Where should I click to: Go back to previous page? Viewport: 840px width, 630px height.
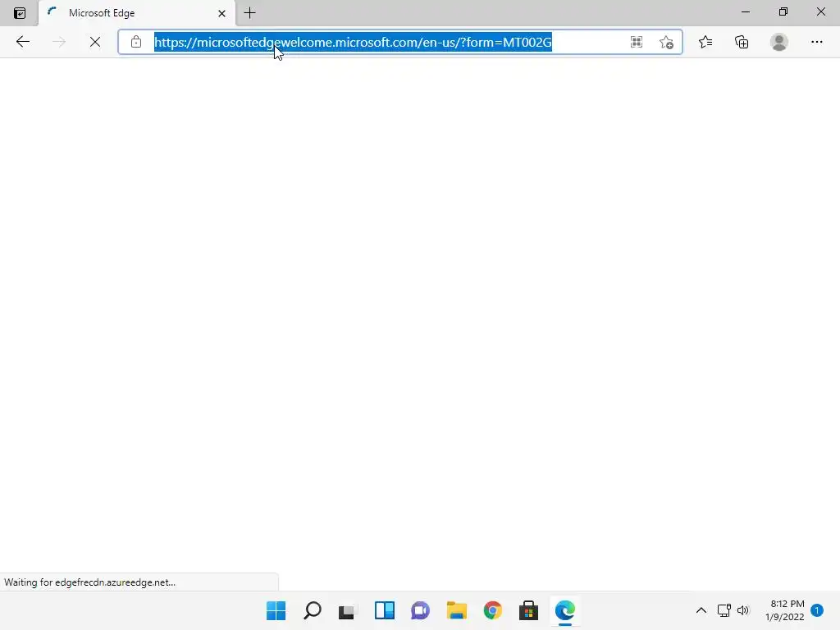22,42
